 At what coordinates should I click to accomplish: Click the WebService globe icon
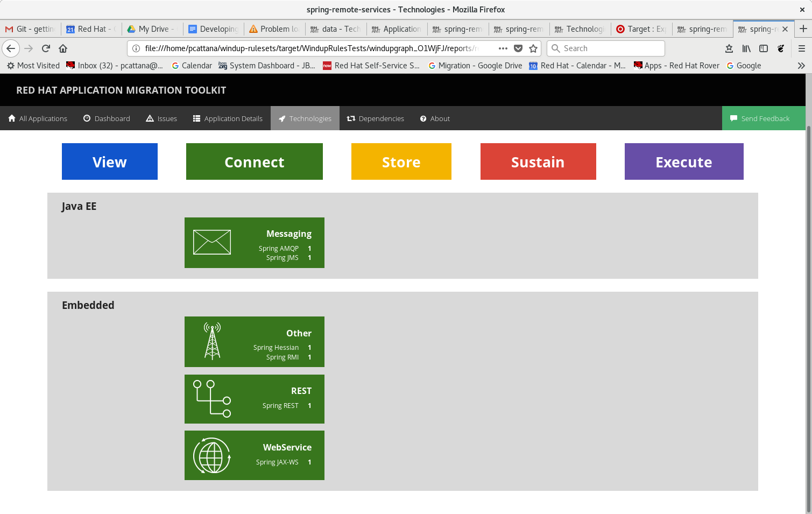(212, 455)
